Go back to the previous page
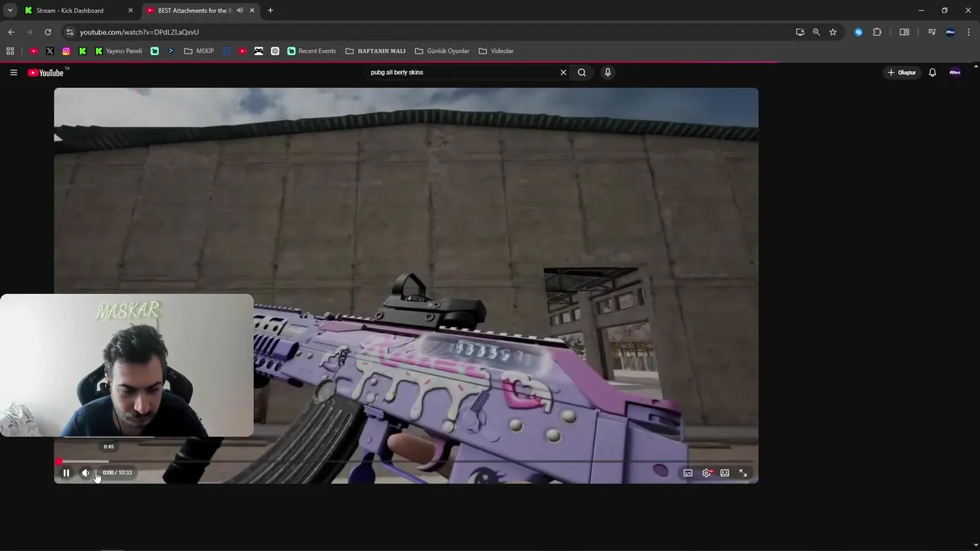Image resolution: width=980 pixels, height=551 pixels. [11, 32]
